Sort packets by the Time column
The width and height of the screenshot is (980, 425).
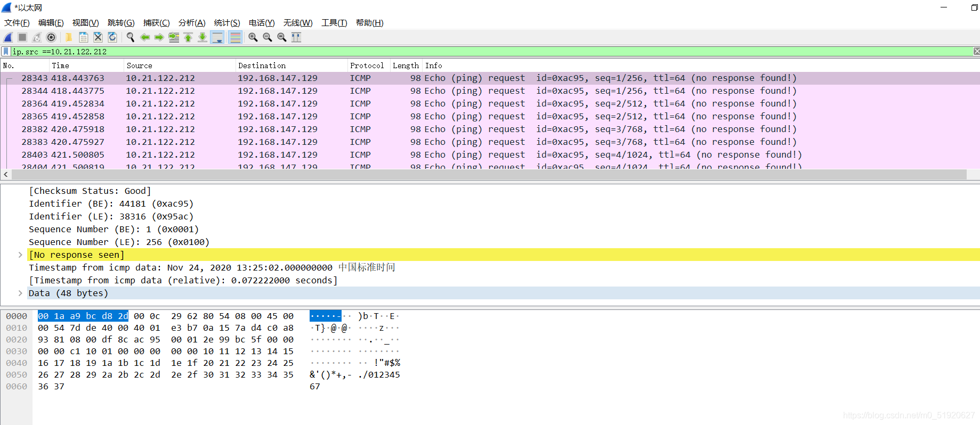[86, 66]
